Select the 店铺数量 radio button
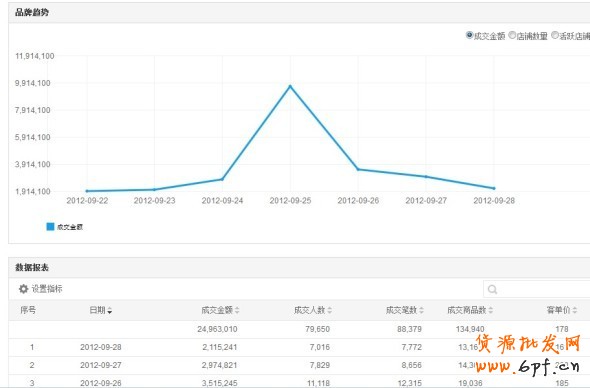This screenshot has width=590, height=388. click(512, 35)
